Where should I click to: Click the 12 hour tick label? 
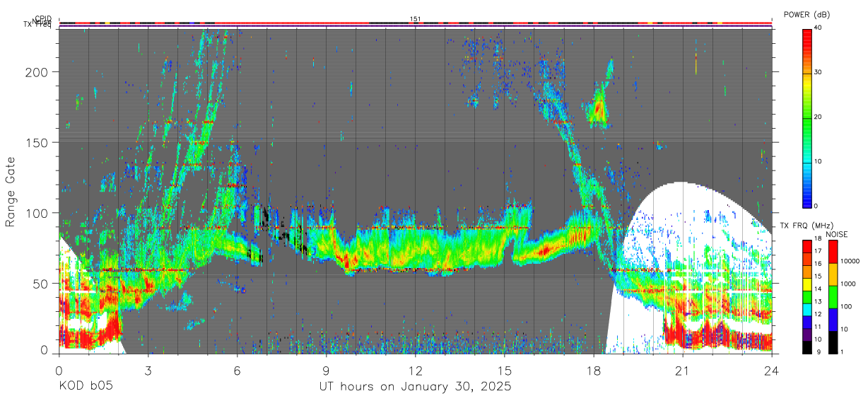[x=416, y=369]
